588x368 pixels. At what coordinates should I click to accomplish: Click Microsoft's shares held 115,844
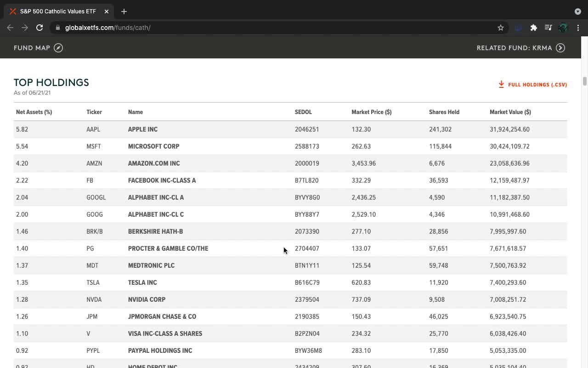coord(441,146)
